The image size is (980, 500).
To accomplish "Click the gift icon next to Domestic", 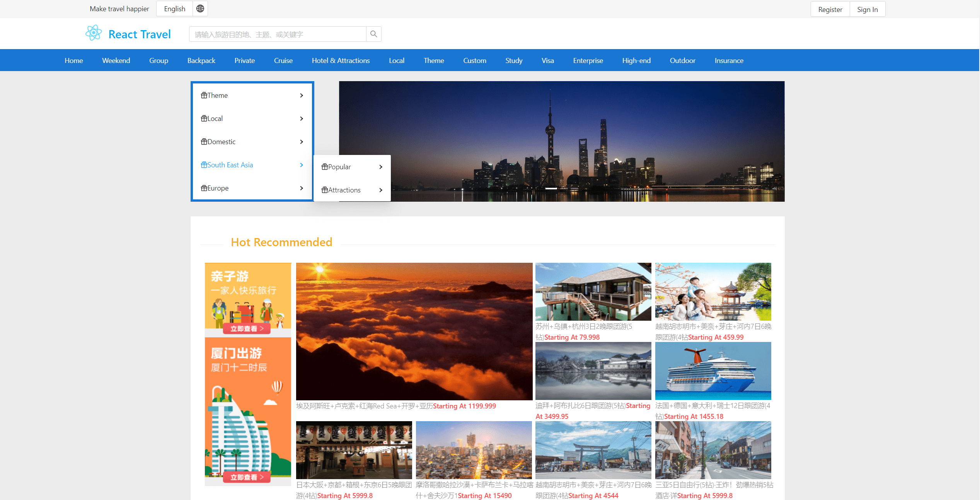I will click(204, 141).
